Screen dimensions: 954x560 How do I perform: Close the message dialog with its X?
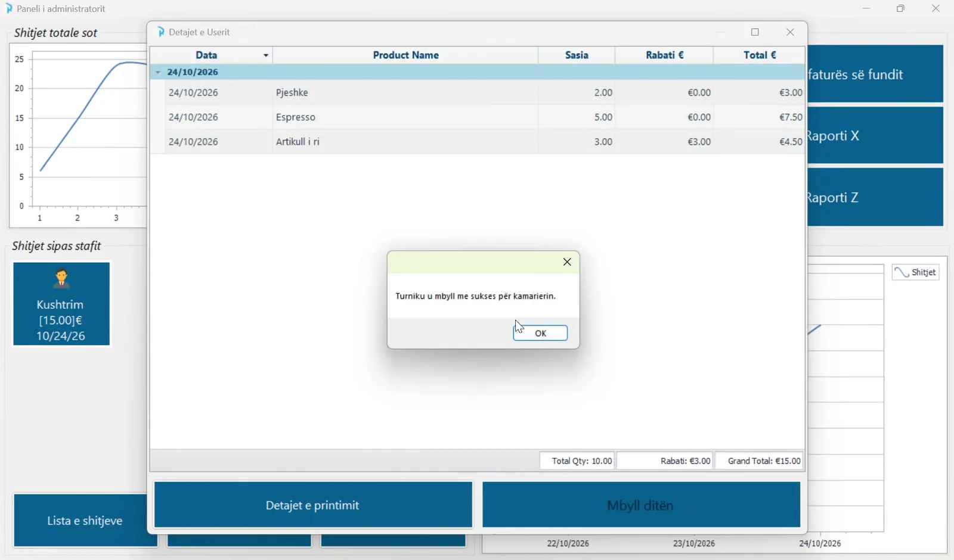coord(567,262)
